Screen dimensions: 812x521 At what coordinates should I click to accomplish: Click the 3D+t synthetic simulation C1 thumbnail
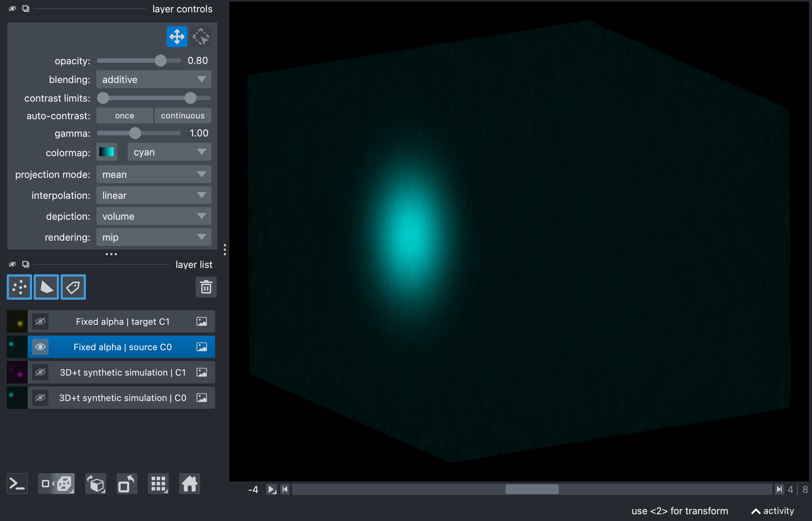[17, 372]
